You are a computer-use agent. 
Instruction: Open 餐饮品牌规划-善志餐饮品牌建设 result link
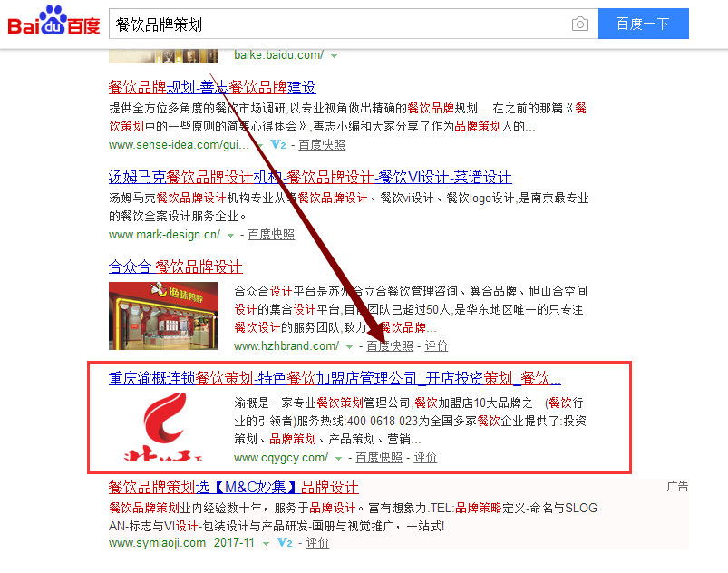pos(212,87)
